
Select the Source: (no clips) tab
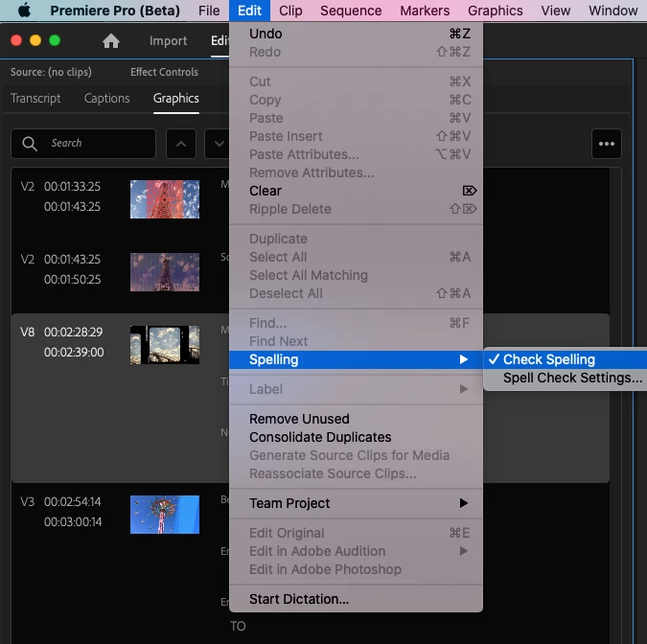click(51, 72)
